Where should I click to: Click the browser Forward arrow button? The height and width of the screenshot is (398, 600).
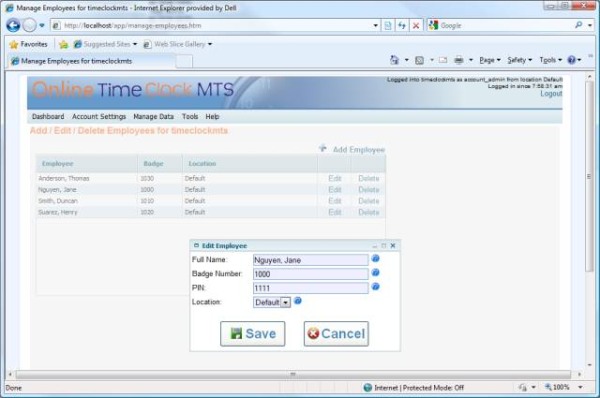[x=29, y=26]
